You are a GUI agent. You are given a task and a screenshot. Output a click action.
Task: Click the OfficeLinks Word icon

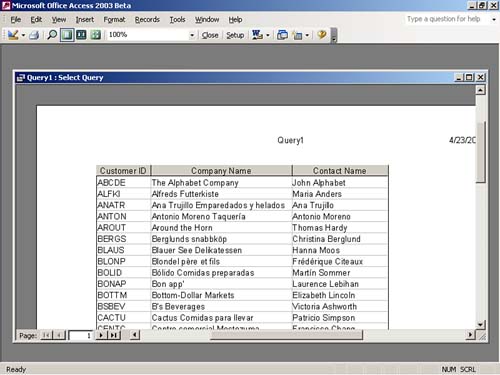click(257, 35)
